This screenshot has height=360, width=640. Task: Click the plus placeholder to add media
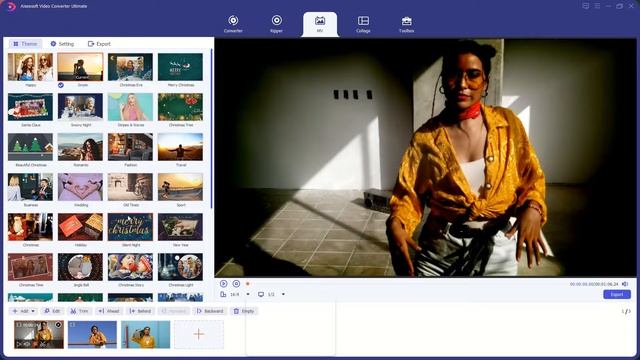tap(199, 334)
